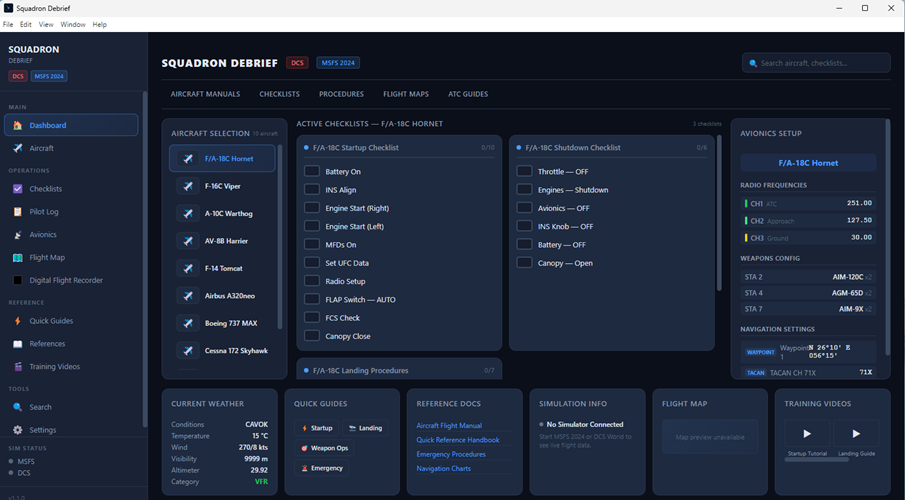Open Checklists via its purple check icon
The height and width of the screenshot is (500, 905).
(18, 189)
